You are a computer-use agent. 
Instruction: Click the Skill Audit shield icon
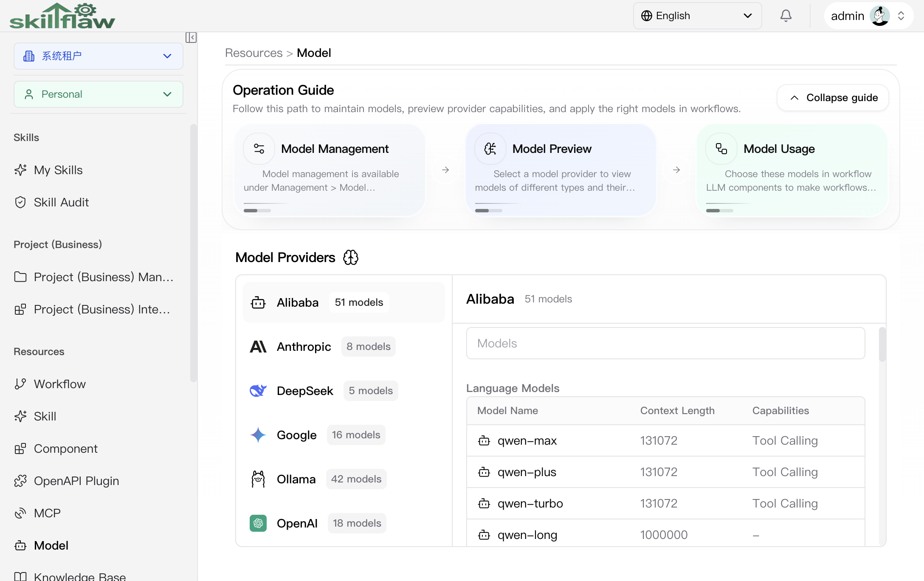20,202
